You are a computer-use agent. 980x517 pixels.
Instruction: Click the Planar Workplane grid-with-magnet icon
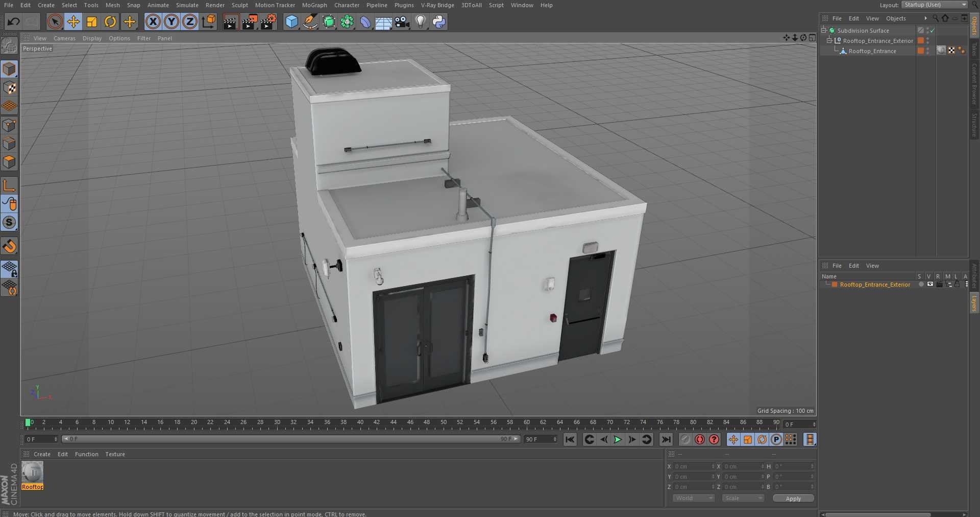coord(9,288)
